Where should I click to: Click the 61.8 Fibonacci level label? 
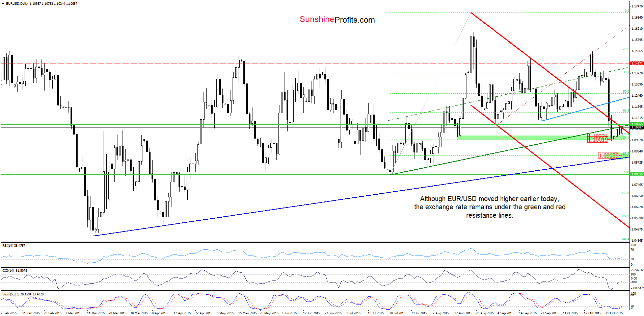pyautogui.click(x=626, y=111)
